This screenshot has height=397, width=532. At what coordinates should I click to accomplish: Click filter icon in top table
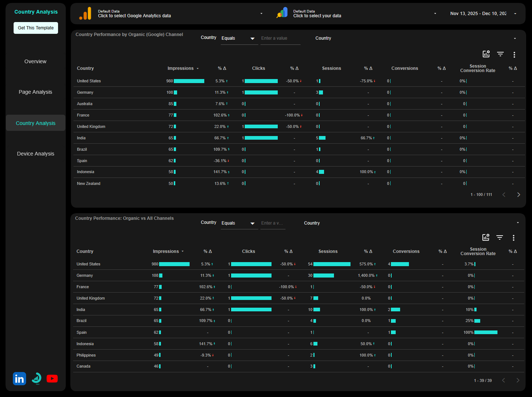[x=500, y=54]
